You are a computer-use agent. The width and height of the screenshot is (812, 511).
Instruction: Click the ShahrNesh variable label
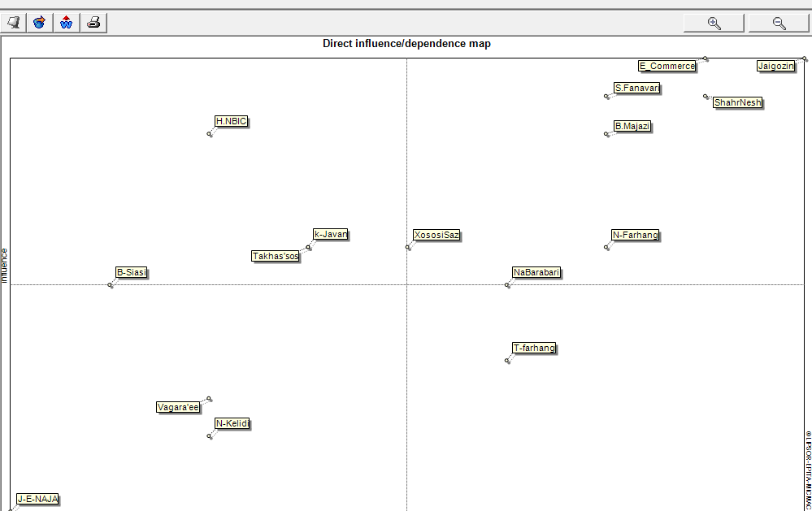tap(737, 102)
